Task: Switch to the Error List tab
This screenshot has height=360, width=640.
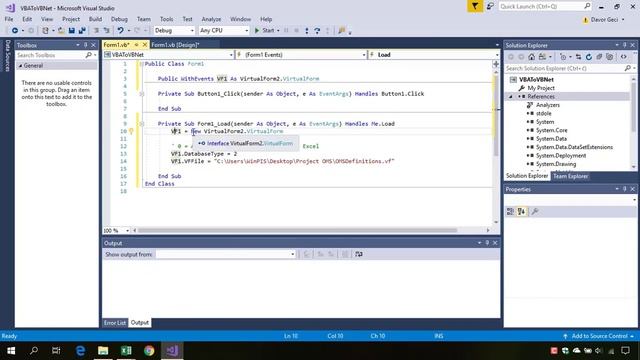Action: pyautogui.click(x=115, y=323)
